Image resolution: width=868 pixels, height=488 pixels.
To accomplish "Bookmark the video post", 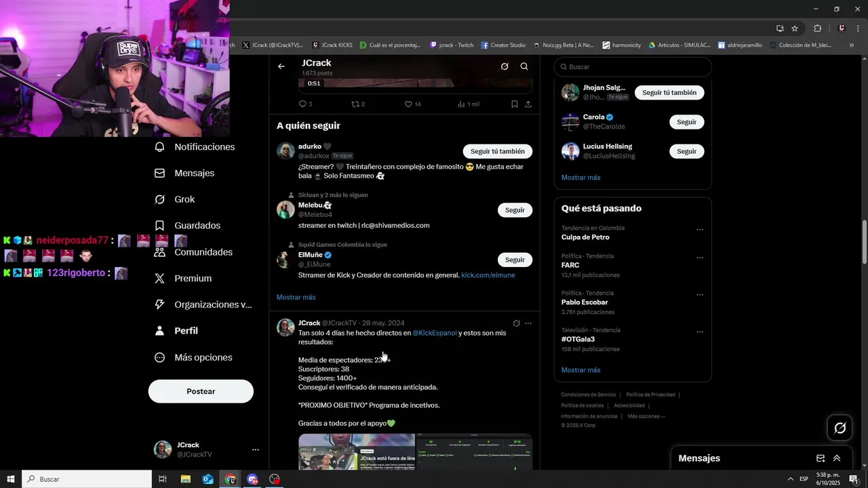I will tap(515, 104).
